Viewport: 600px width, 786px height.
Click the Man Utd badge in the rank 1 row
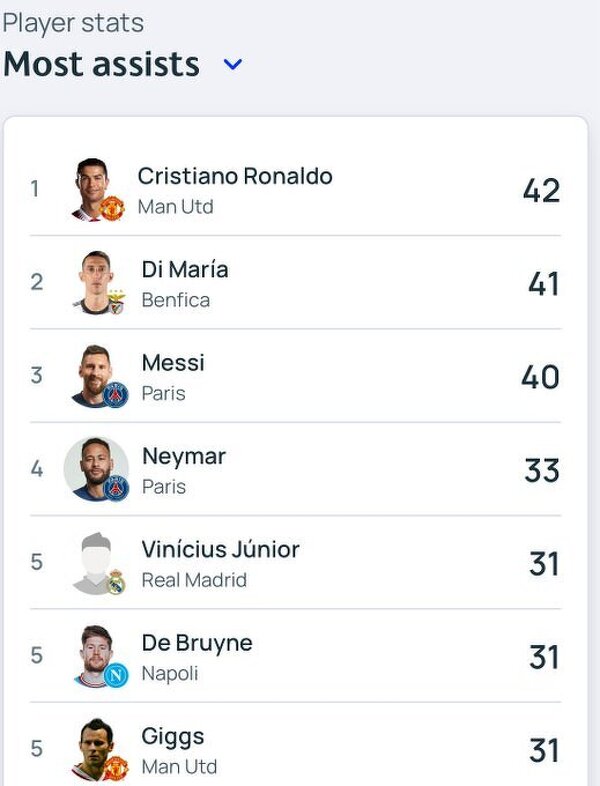(x=111, y=208)
